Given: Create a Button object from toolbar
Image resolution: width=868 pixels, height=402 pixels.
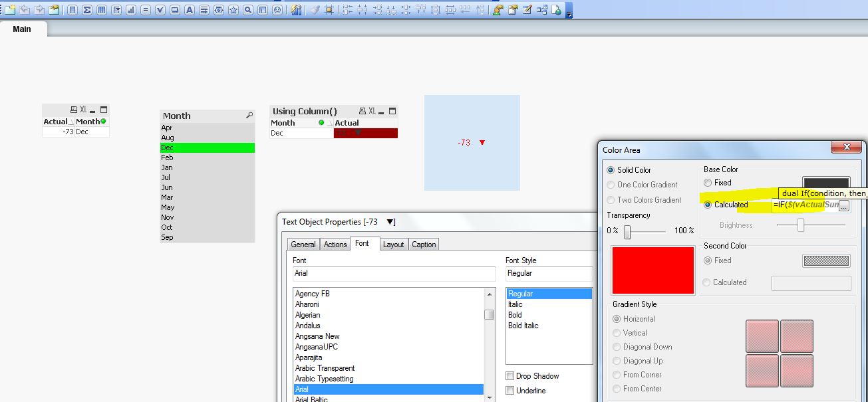Looking at the screenshot, I should (x=175, y=10).
